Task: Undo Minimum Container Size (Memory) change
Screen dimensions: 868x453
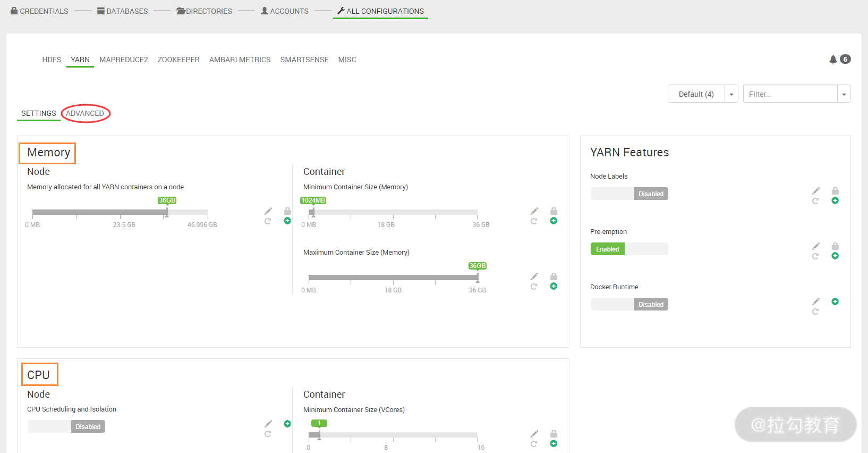Action: (x=534, y=221)
